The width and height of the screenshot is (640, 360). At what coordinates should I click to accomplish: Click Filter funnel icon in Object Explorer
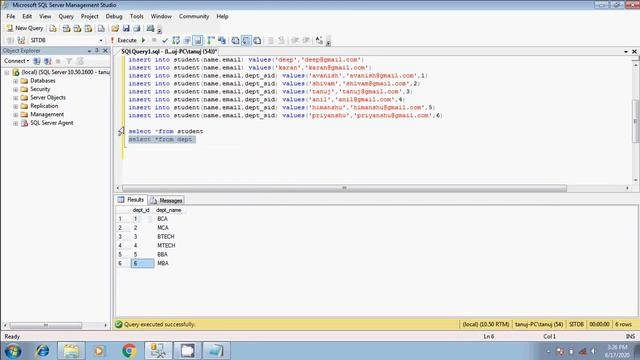(69, 61)
